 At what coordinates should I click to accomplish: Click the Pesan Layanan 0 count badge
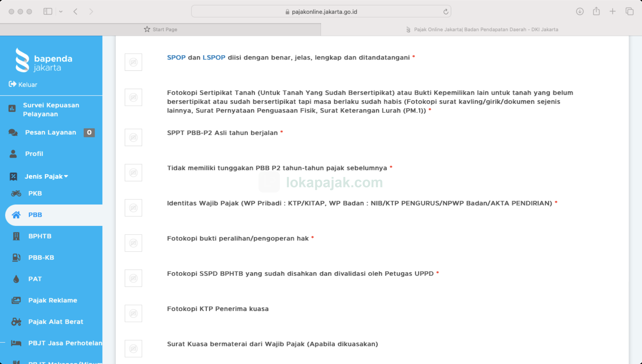[x=89, y=133]
